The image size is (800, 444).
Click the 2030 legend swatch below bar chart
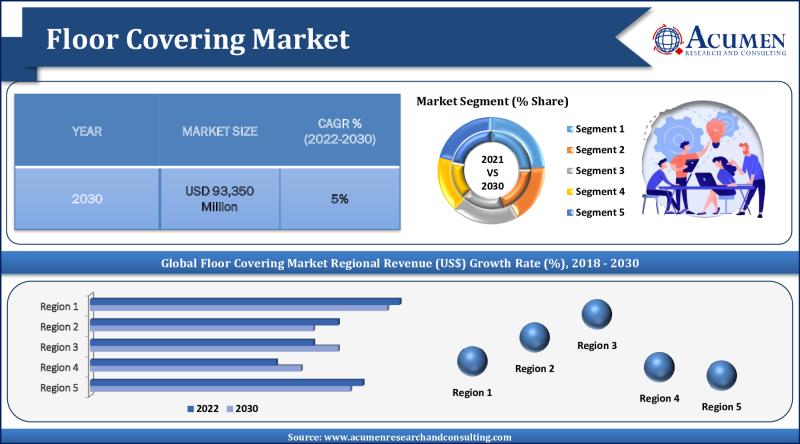228,408
